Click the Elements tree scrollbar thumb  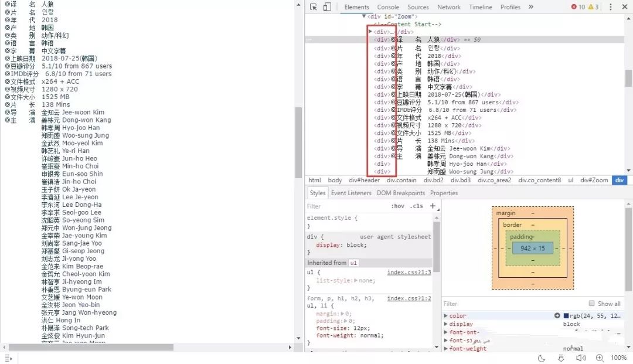click(x=628, y=77)
